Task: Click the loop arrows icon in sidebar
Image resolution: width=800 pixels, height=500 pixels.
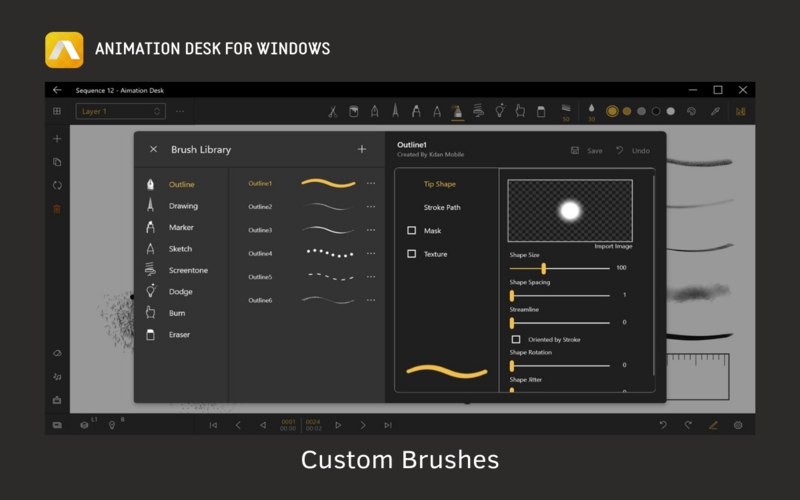Action: [57, 185]
